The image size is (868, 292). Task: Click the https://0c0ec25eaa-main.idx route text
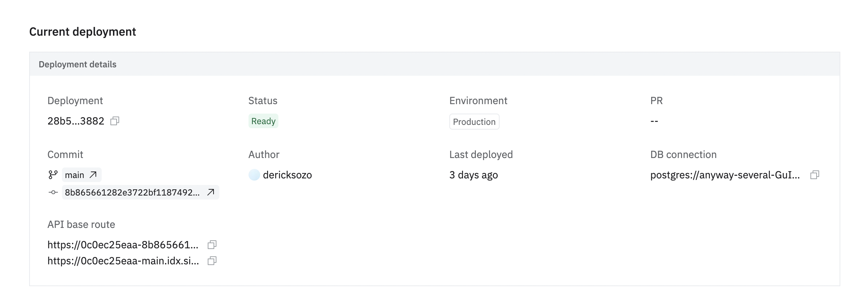(x=123, y=261)
